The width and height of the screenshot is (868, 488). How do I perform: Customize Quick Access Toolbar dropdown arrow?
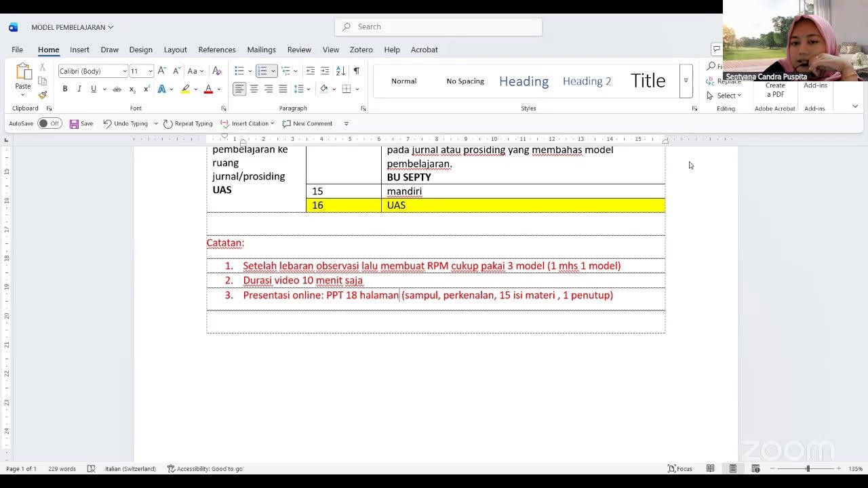point(346,123)
